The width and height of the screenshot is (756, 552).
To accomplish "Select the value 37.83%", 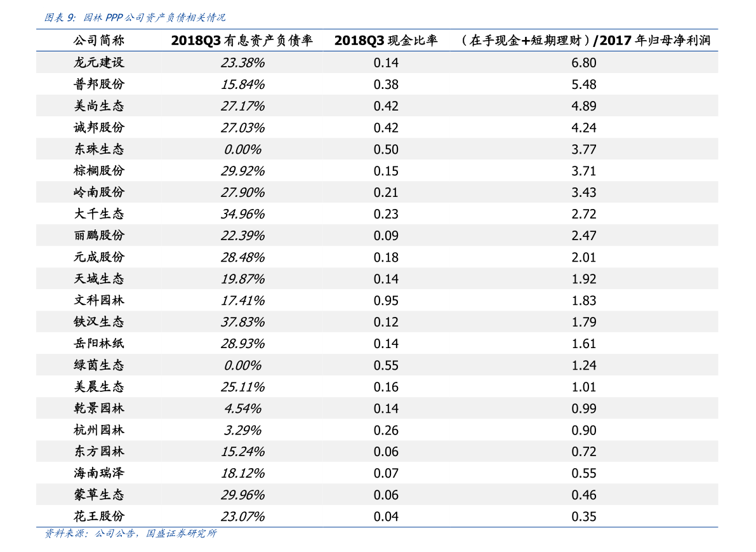I will 242,322.
